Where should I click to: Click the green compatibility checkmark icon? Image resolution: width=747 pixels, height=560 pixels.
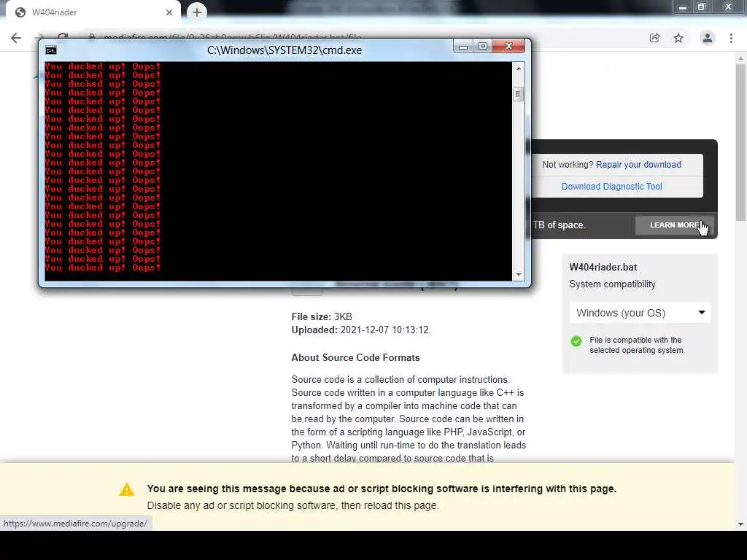tap(576, 341)
